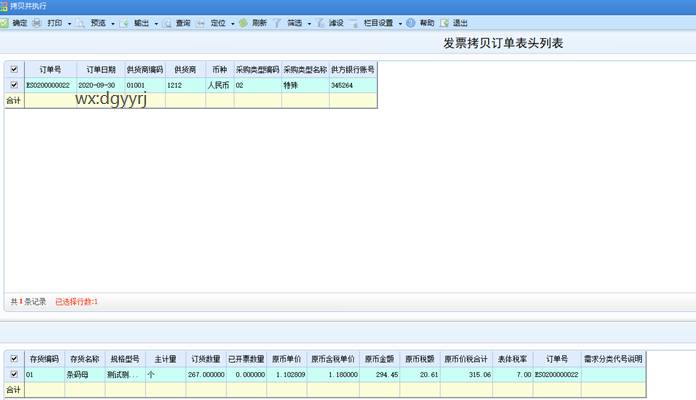
Task: Open the 栏目设置 dropdown arrow
Action: click(x=400, y=23)
